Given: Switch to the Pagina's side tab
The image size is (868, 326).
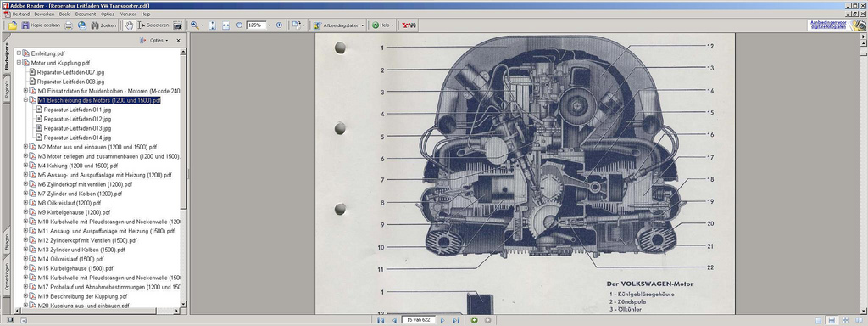Looking at the screenshot, I should [7, 89].
